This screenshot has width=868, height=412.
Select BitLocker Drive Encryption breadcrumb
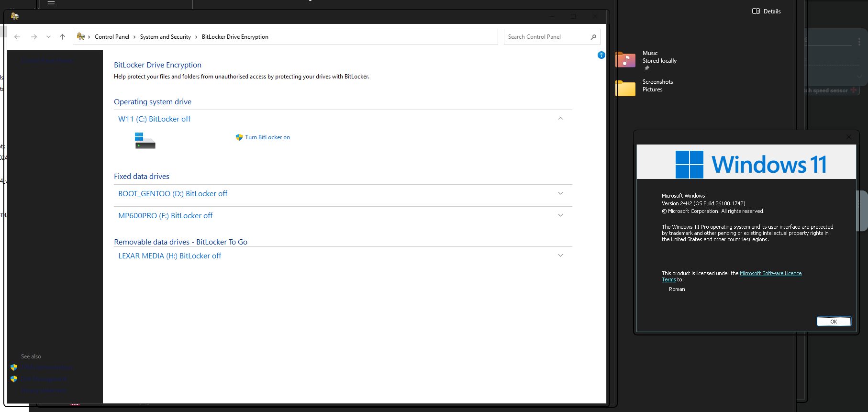235,37
